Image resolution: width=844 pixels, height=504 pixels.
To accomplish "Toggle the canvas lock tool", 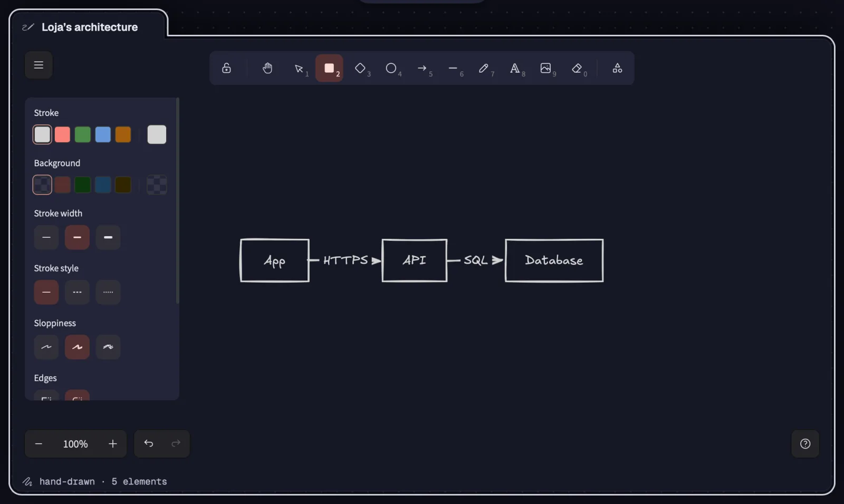I will (x=226, y=68).
